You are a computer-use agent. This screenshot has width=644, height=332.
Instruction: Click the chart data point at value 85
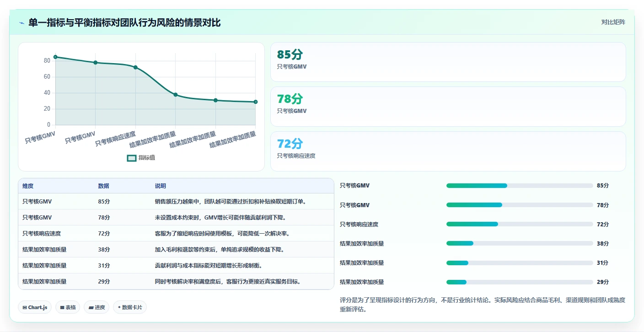click(55, 57)
